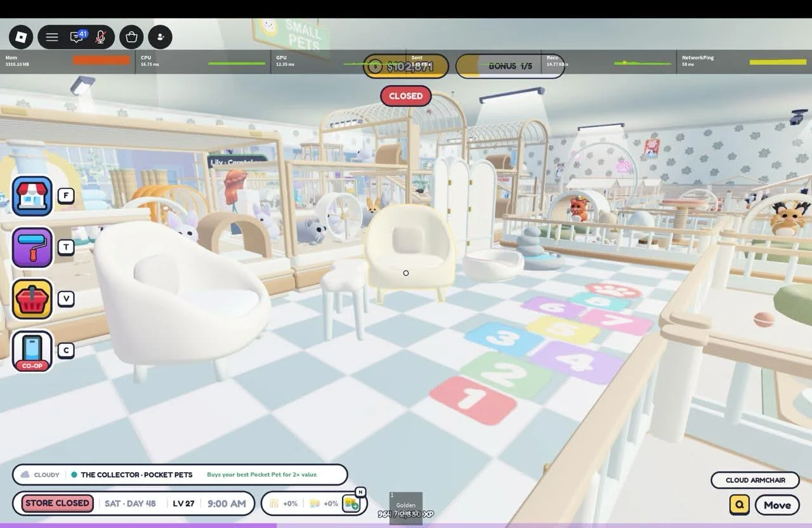Select the paint roller decorate tool
The height and width of the screenshot is (528, 812).
[32, 247]
